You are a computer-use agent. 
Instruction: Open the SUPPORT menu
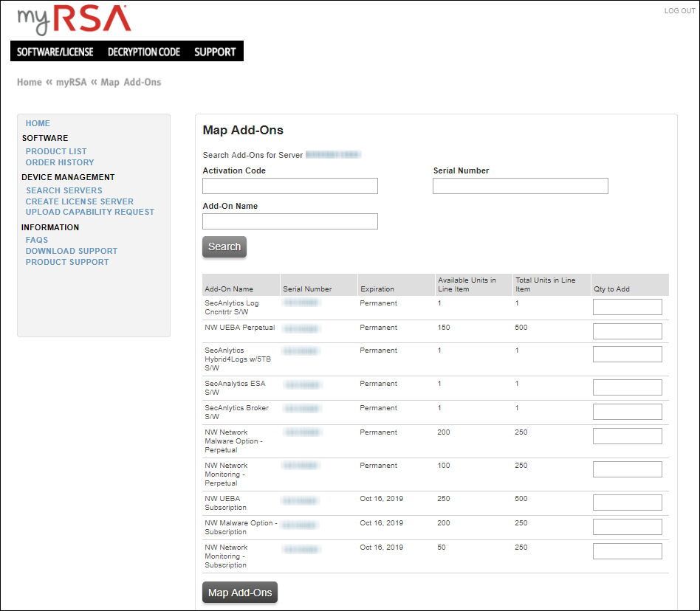click(215, 52)
